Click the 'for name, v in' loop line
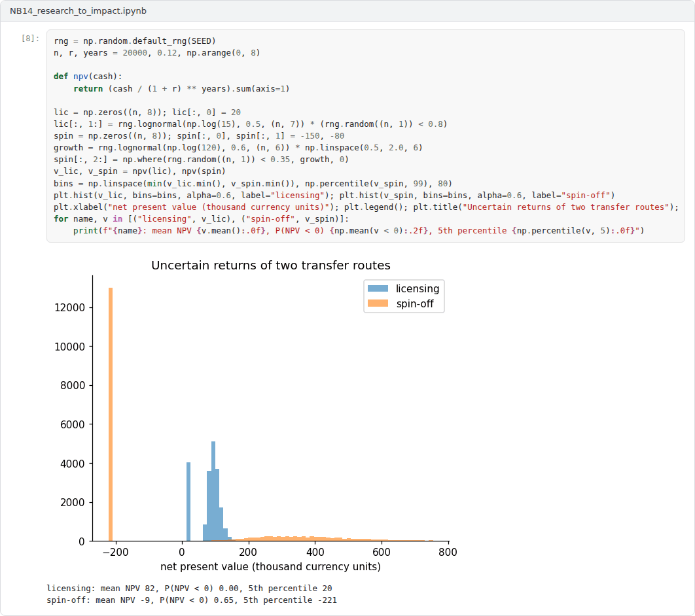This screenshot has width=695, height=616. (201, 219)
